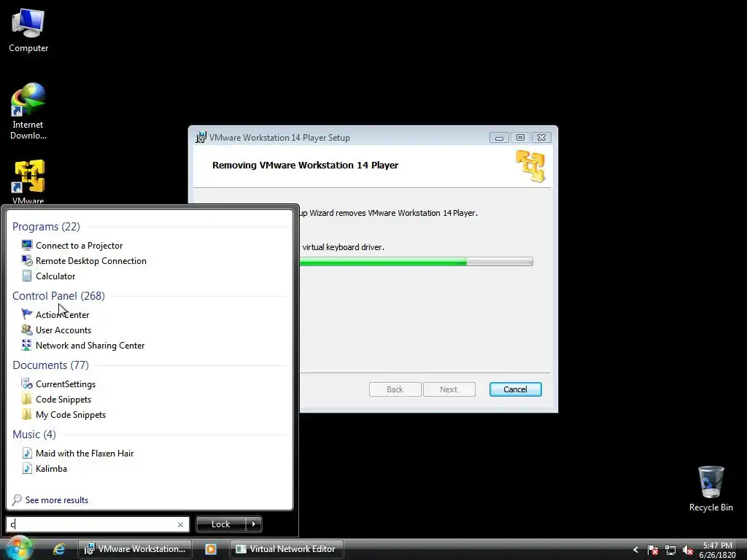This screenshot has width=747, height=560.
Task: Open the Programs (22) results group
Action: (x=46, y=227)
